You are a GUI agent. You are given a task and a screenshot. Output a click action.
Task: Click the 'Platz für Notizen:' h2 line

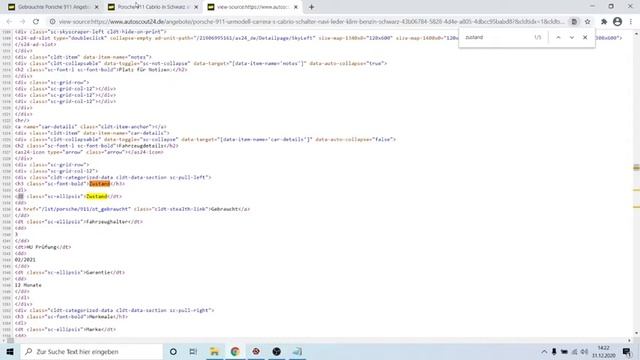coord(101,70)
